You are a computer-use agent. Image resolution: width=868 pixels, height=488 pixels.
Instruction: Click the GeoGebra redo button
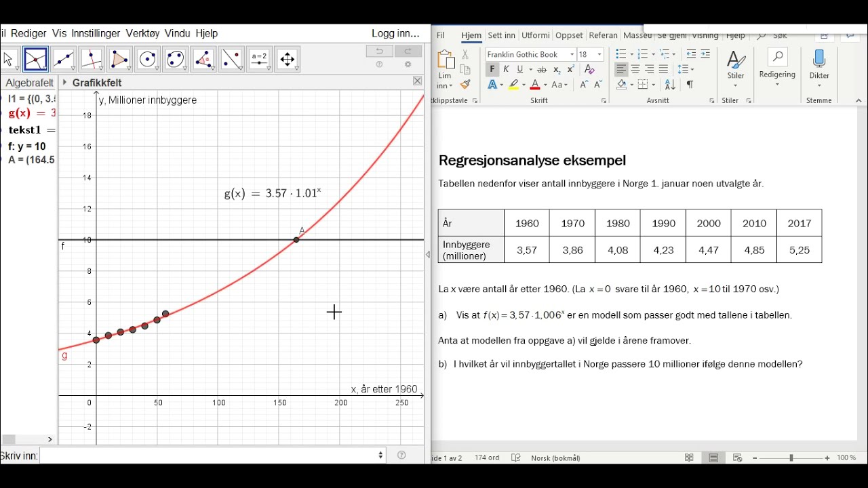pos(408,52)
